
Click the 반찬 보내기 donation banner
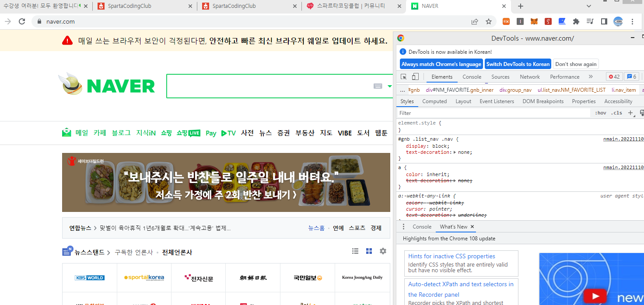coord(226,182)
